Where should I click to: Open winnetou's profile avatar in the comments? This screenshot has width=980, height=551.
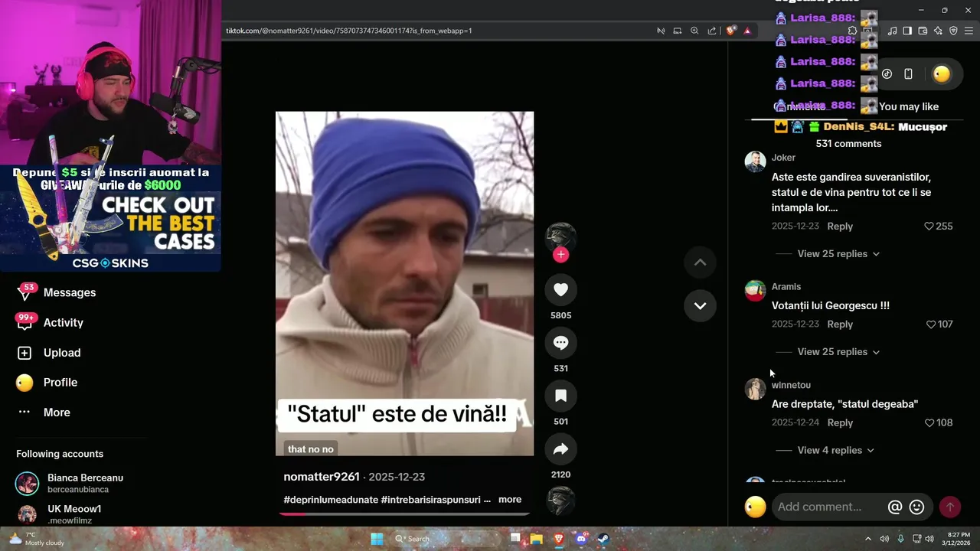(x=755, y=389)
